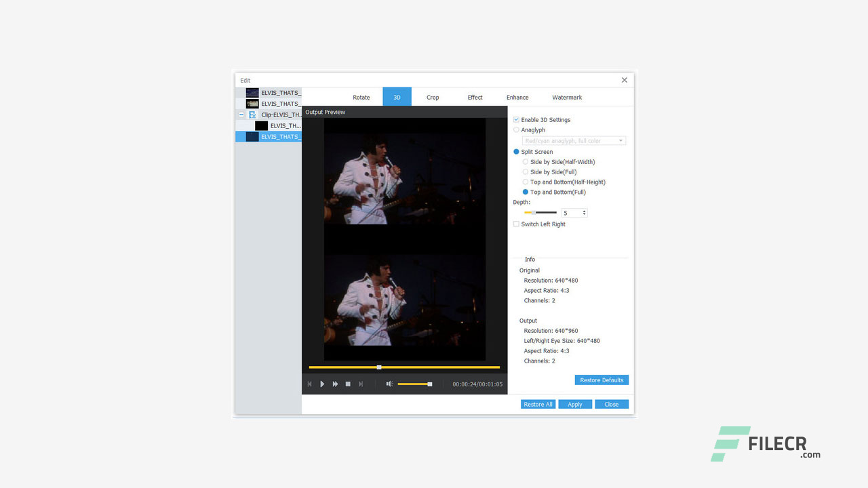Select the highlighted ELVIS_THATS_ file row
868x488 pixels.
coord(269,136)
